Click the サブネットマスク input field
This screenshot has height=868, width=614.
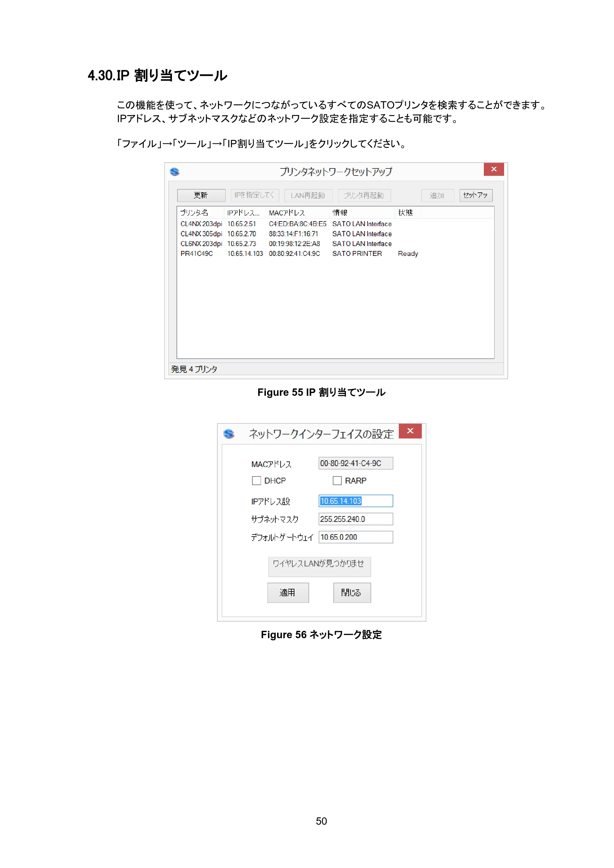356,519
